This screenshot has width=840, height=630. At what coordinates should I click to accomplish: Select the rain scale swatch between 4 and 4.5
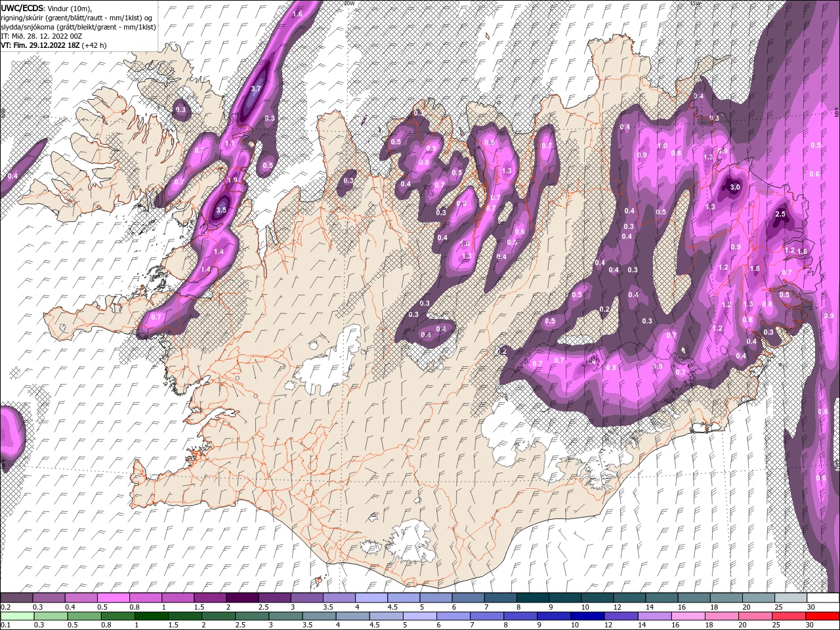tap(354, 616)
